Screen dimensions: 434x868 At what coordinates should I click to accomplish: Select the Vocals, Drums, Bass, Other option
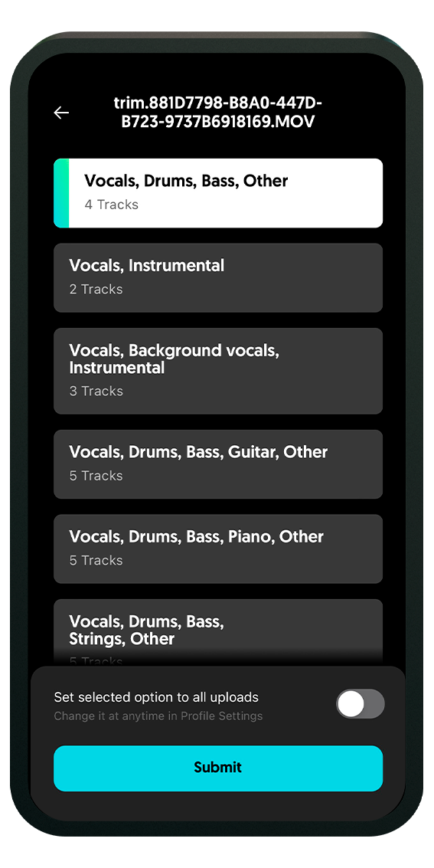click(x=218, y=193)
